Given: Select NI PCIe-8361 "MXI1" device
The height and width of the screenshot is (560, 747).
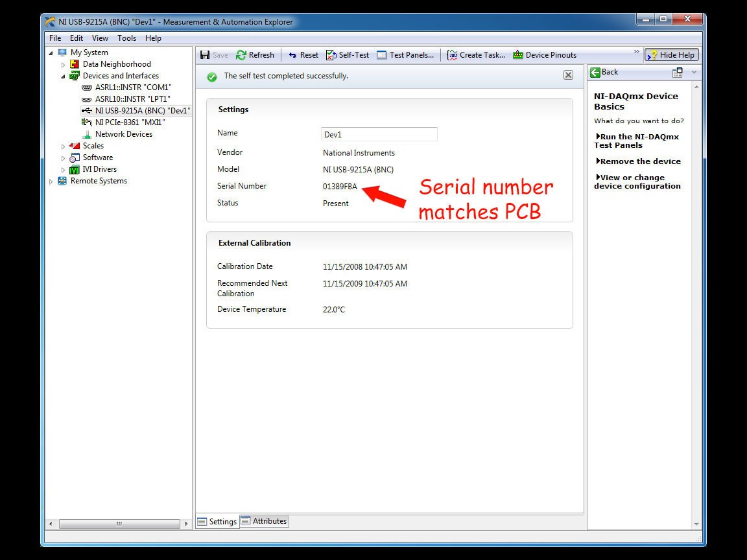Looking at the screenshot, I should point(123,122).
